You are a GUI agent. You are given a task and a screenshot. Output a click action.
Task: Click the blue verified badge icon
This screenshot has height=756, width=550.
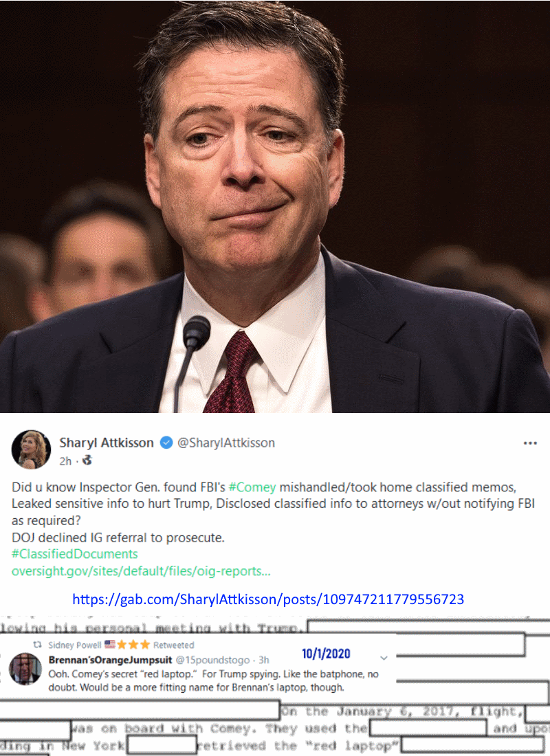(166, 443)
